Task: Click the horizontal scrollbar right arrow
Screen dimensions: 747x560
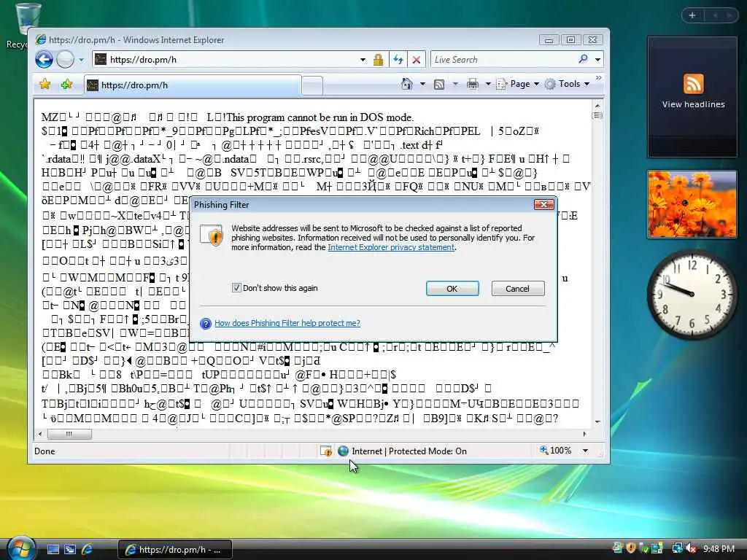Action: click(585, 434)
